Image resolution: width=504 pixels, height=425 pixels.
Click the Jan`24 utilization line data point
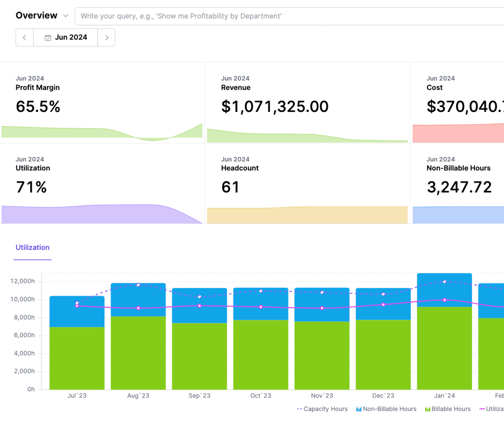(x=445, y=300)
